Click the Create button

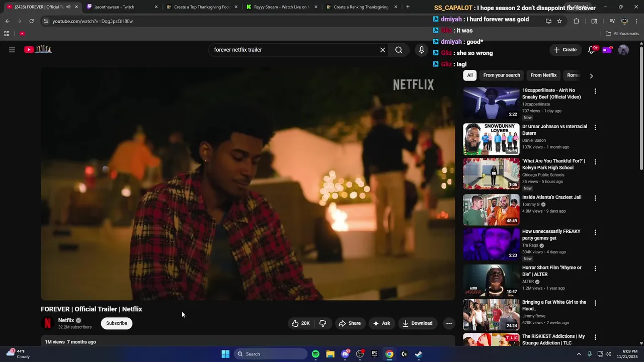(565, 50)
